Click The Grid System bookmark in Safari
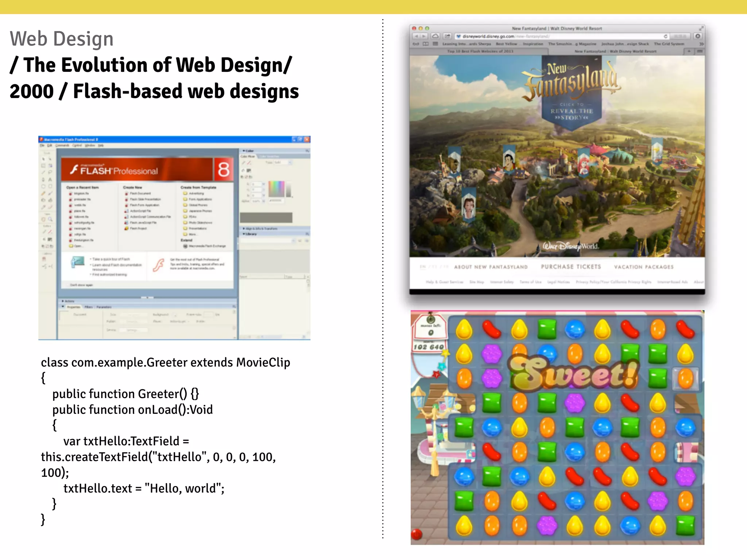This screenshot has width=747, height=560. pos(669,44)
